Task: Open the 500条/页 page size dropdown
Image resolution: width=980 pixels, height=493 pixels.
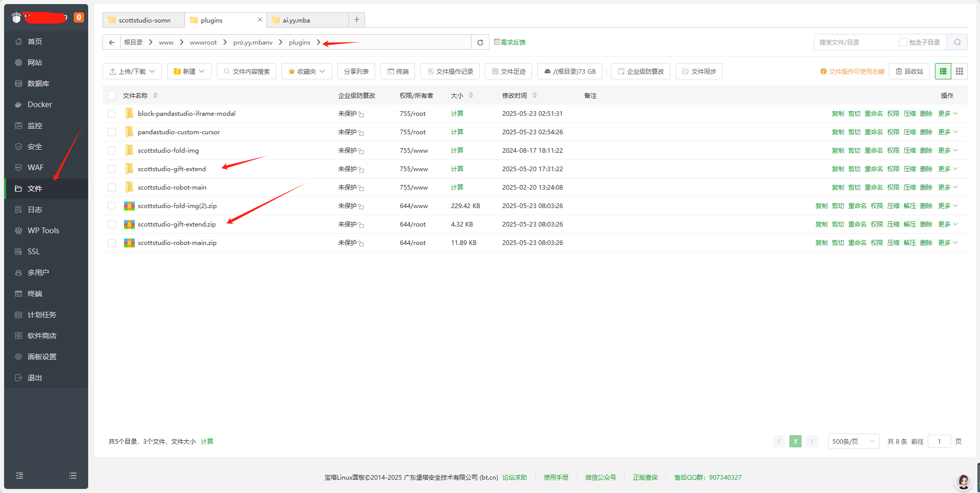Action: (x=853, y=441)
